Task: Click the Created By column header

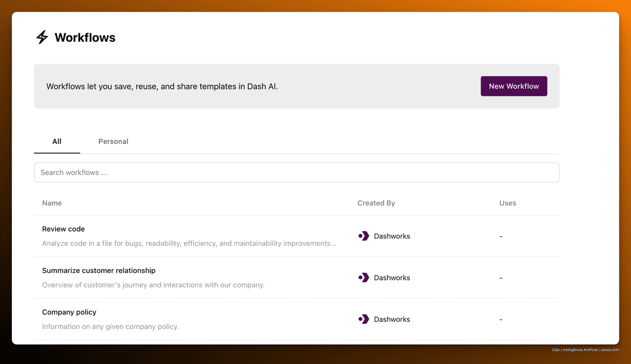Action: [x=376, y=203]
